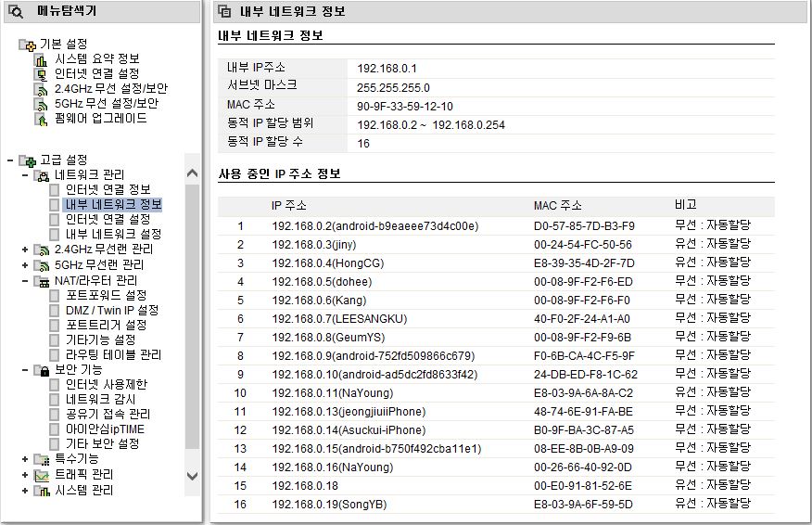Collapse the 고급 설정 tree node

[x=10, y=160]
